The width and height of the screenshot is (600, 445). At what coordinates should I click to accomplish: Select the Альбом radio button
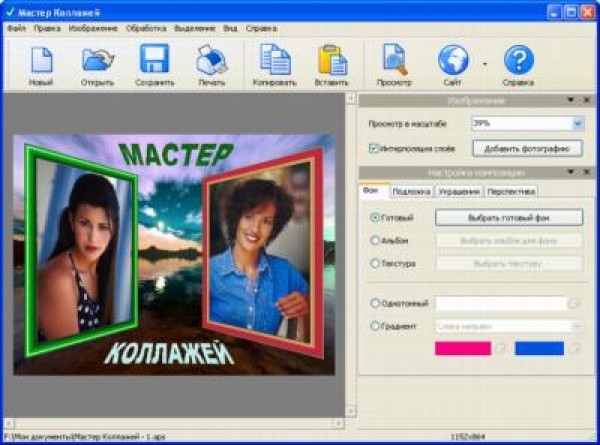click(375, 240)
